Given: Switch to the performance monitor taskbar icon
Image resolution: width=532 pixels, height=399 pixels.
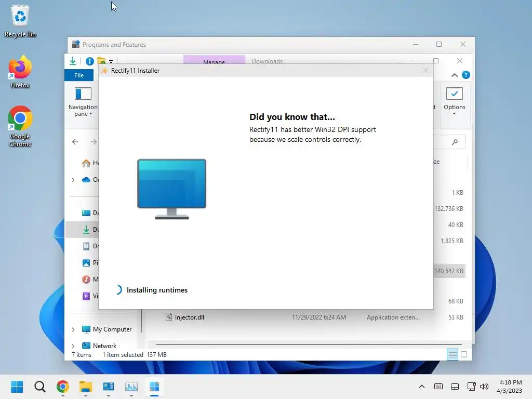Looking at the screenshot, I should (x=131, y=387).
